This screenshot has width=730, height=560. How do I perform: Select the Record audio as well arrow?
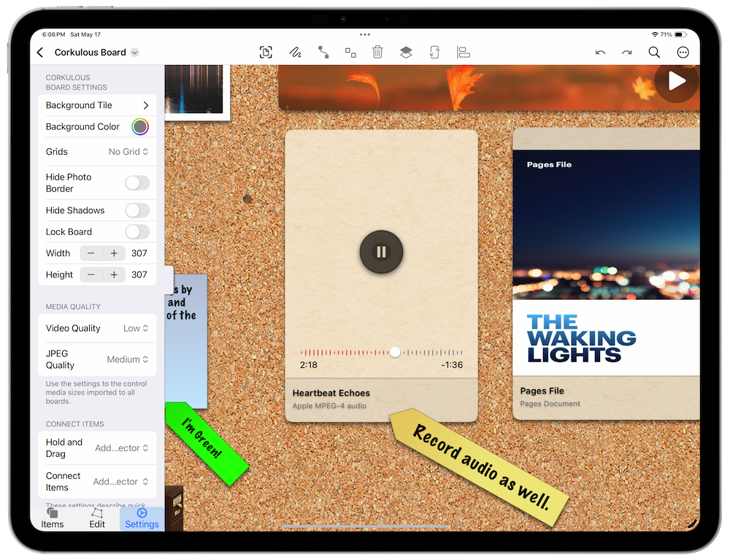[480, 468]
